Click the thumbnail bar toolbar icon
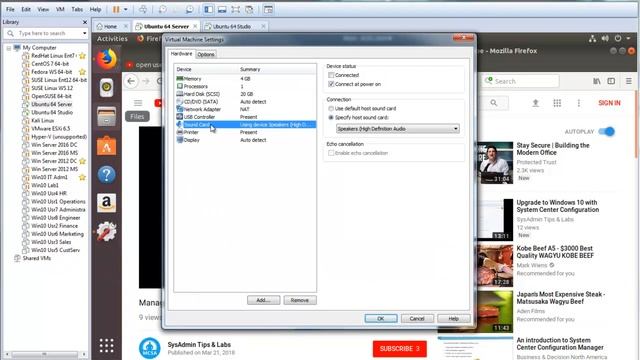Screen dimensions: 640x360 (222, 9)
